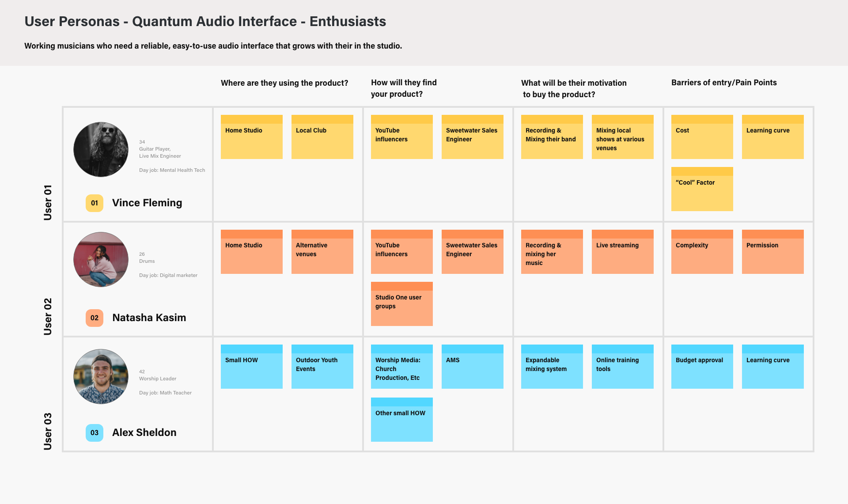The height and width of the screenshot is (504, 848).
Task: Click Vince Fleming's profile photo
Action: coord(101,150)
